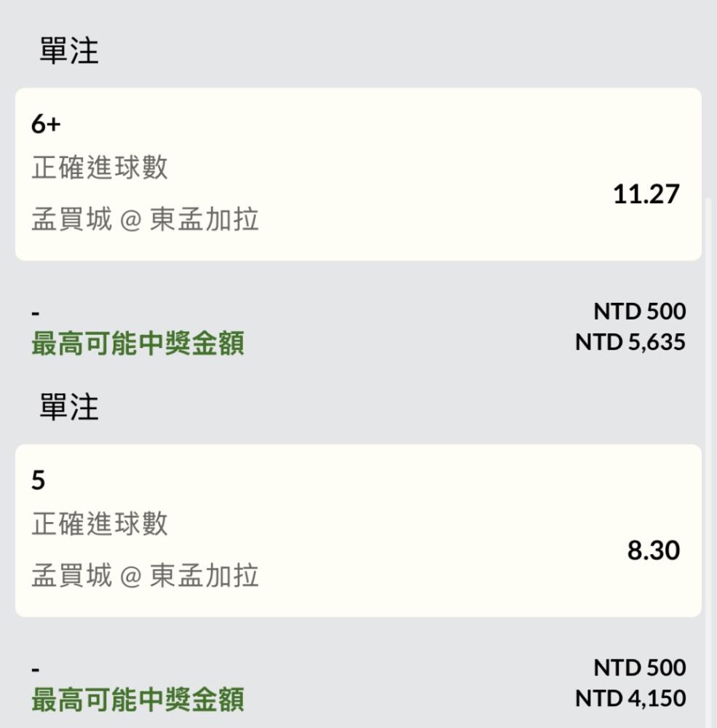The width and height of the screenshot is (717, 728).
Task: Click 正確進球數 label in second card
Action: click(100, 523)
